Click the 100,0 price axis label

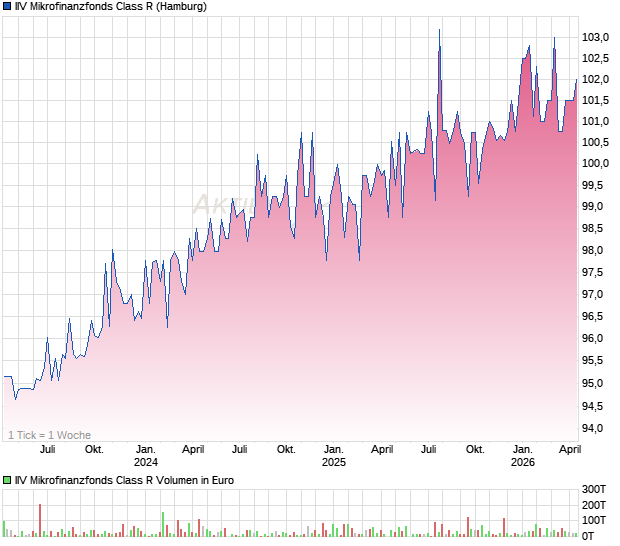pos(596,163)
